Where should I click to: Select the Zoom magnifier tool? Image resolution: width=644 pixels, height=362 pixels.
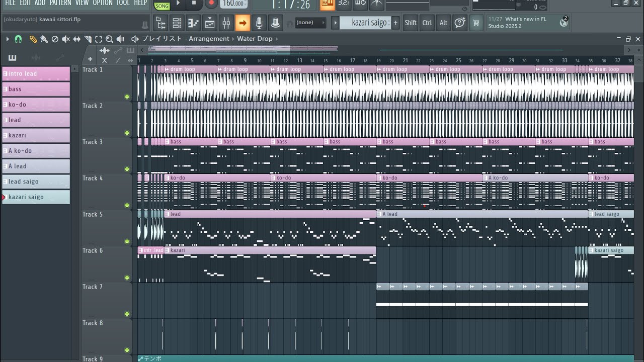109,39
